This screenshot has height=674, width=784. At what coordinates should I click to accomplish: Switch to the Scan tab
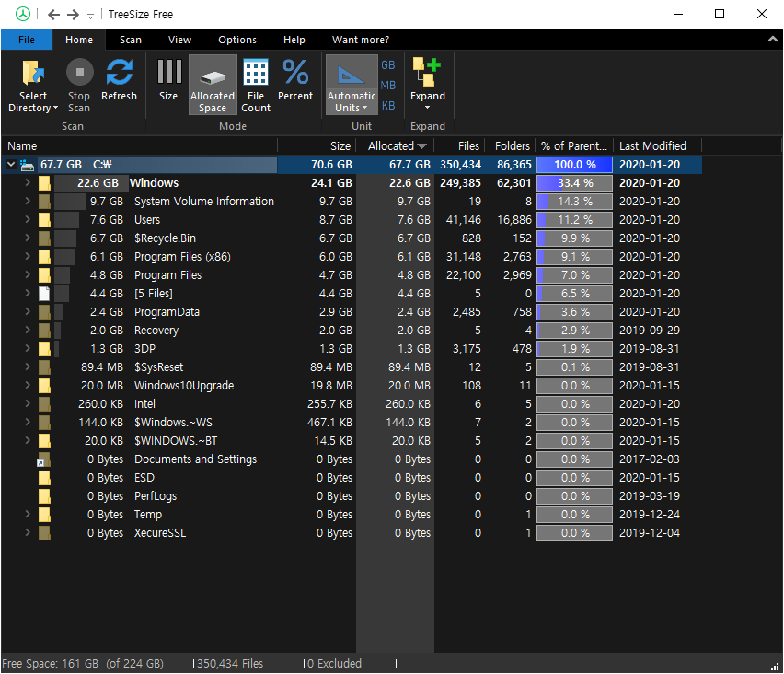coord(131,40)
